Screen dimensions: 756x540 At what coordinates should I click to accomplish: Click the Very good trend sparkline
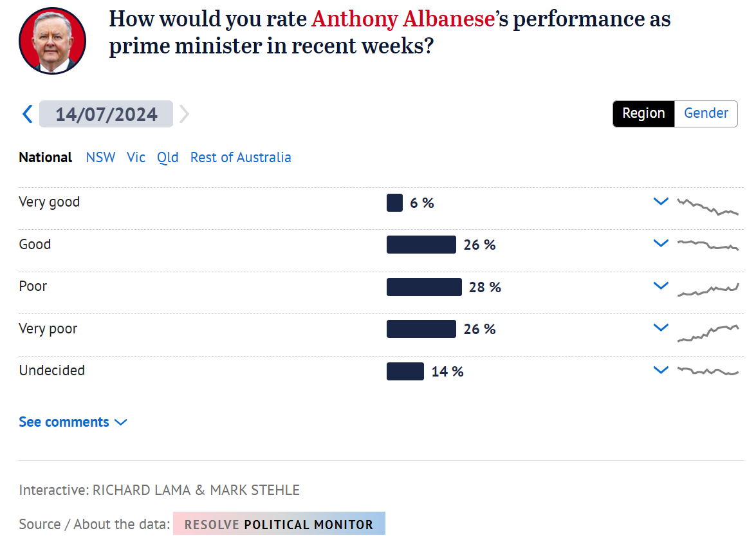708,207
